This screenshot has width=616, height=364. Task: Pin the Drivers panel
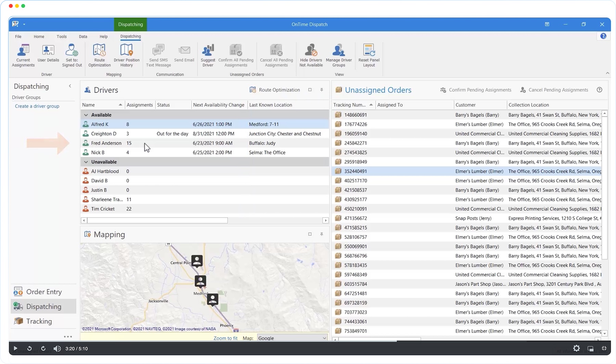[x=321, y=90]
